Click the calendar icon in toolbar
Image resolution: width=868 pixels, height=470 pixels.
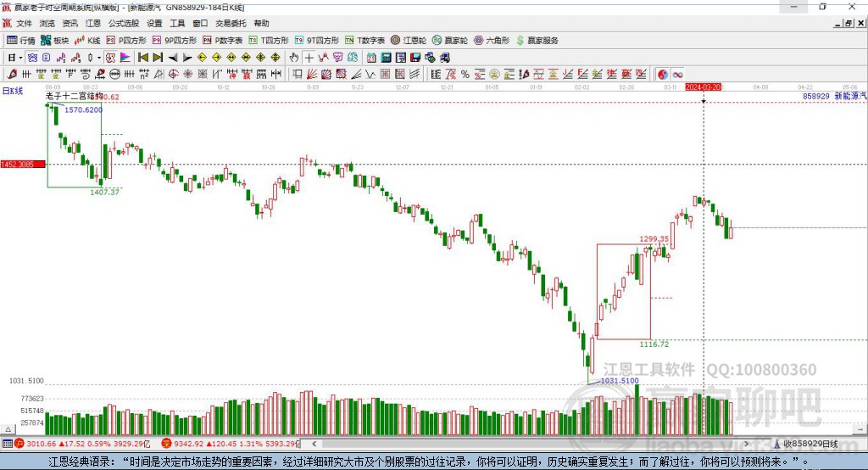click(x=371, y=58)
